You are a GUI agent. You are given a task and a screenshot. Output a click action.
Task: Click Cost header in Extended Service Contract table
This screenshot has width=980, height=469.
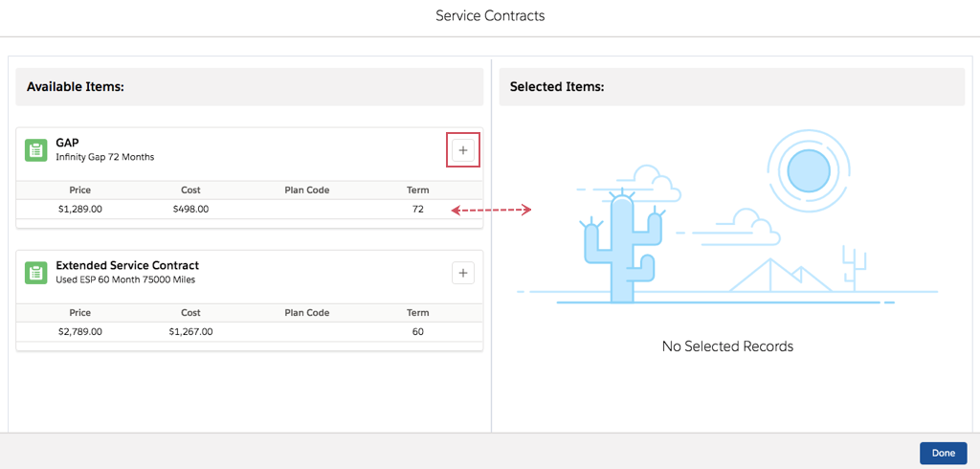point(190,313)
